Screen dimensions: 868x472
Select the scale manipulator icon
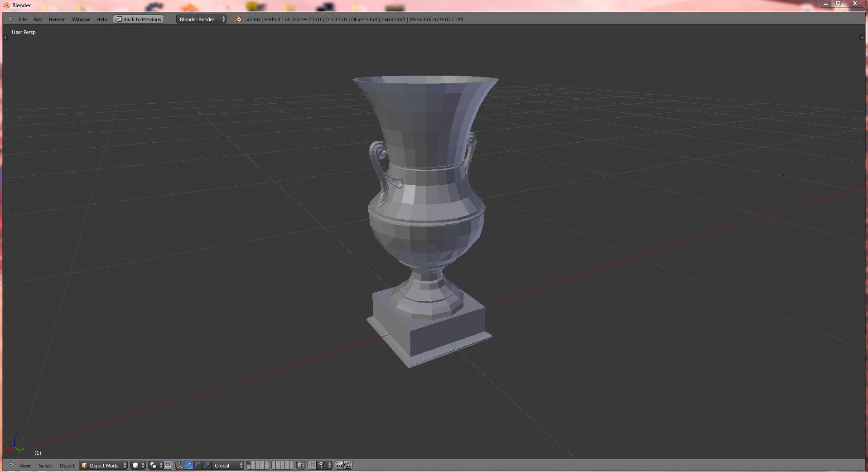[207, 465]
